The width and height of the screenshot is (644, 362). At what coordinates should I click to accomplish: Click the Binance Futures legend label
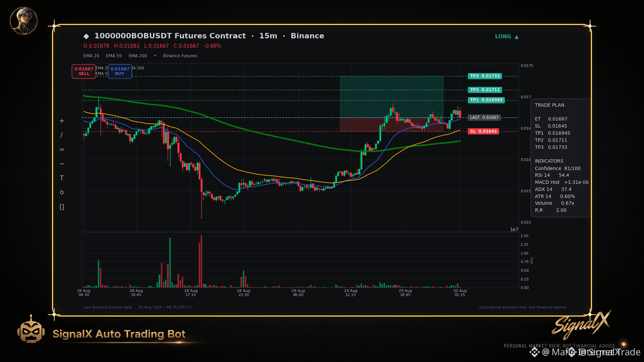[x=180, y=56]
